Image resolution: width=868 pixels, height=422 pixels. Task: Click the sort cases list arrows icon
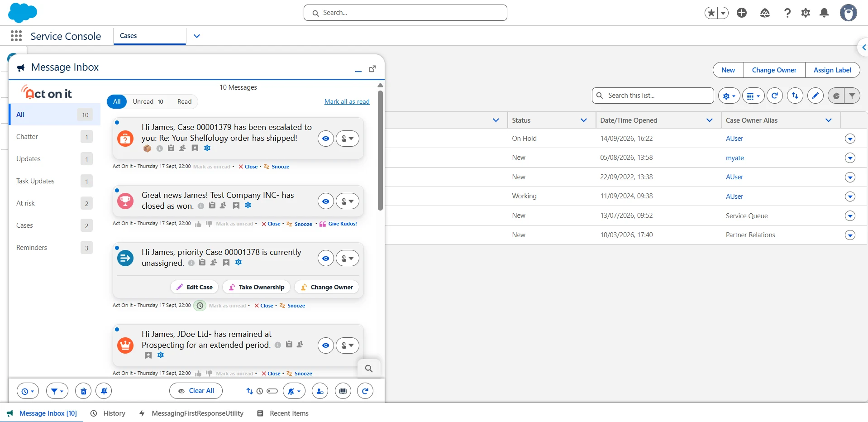click(795, 96)
